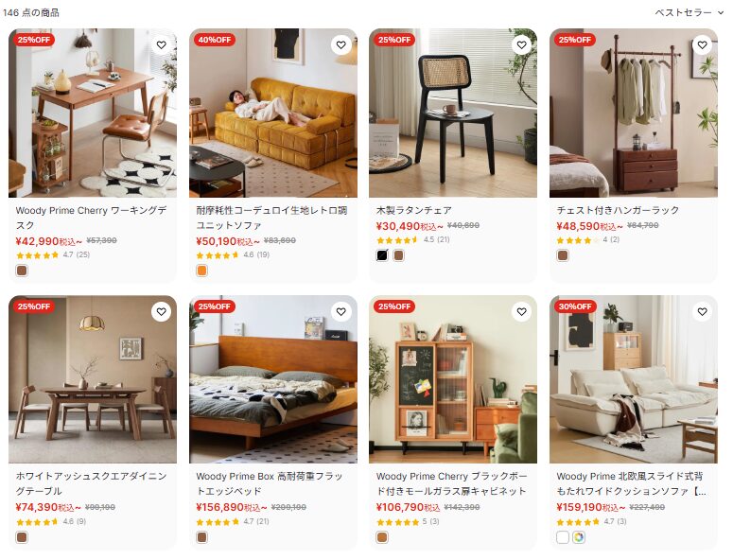Heart the wide cushion sofa product
The height and width of the screenshot is (560, 733).
[702, 311]
